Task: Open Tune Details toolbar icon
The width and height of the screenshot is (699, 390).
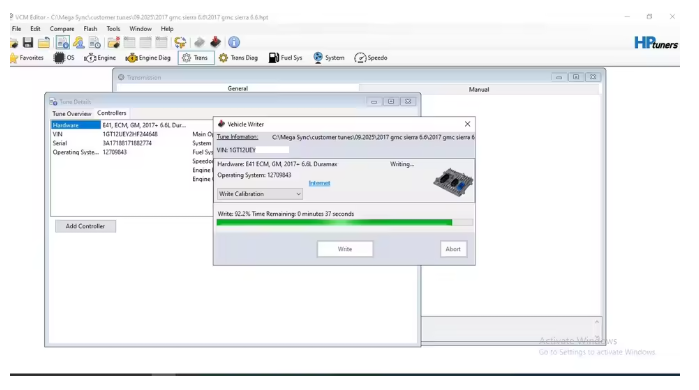Action: [x=62, y=42]
